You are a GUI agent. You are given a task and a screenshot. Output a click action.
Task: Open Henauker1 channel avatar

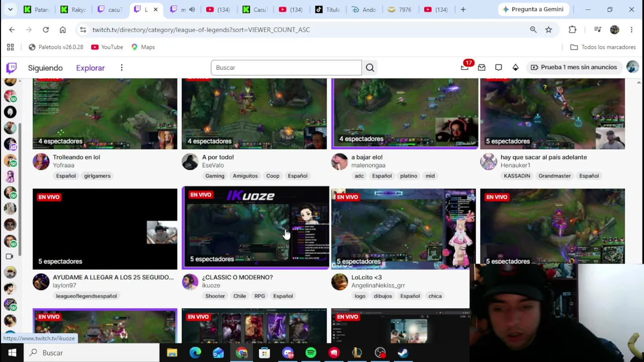pos(488,161)
